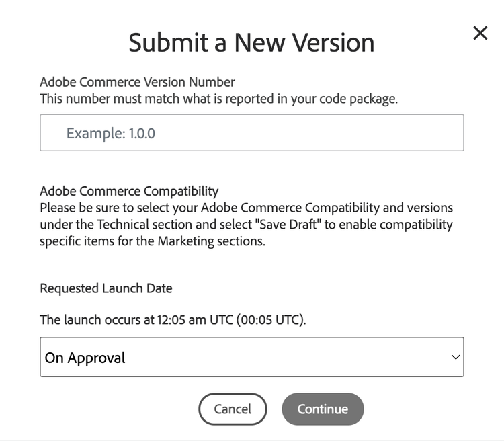Screen dimensions: 504x441
Task: Dismiss the dialog using Cancel
Action: [233, 409]
